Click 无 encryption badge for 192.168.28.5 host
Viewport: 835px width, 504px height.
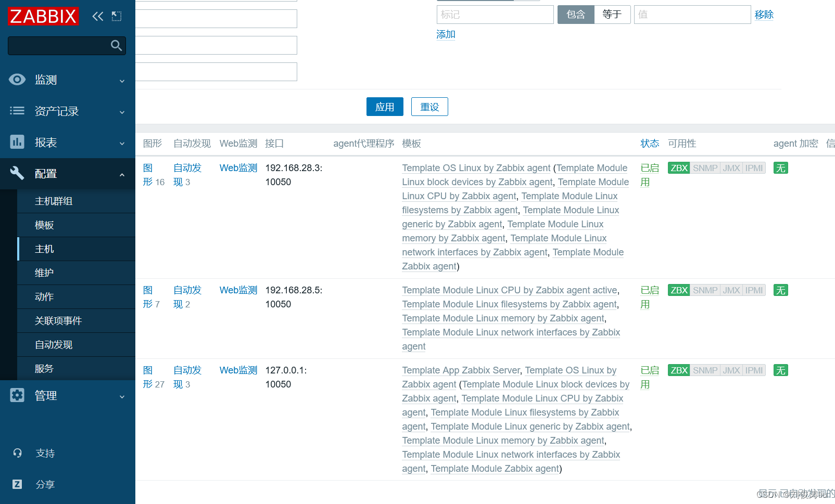(780, 290)
